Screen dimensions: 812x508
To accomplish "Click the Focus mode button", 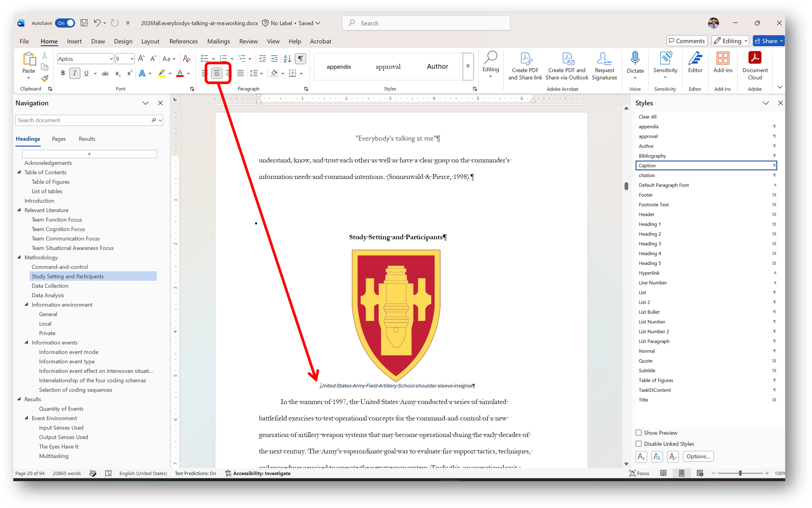I will tap(639, 473).
